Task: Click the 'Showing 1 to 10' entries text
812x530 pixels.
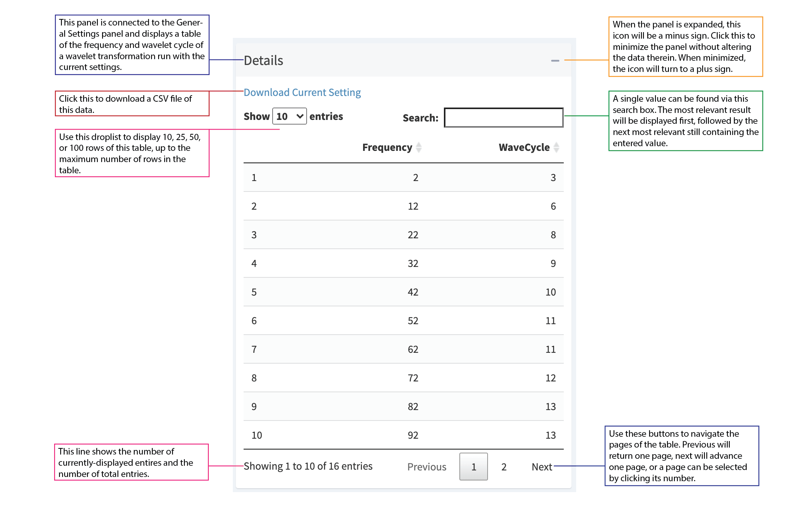Action: click(308, 466)
